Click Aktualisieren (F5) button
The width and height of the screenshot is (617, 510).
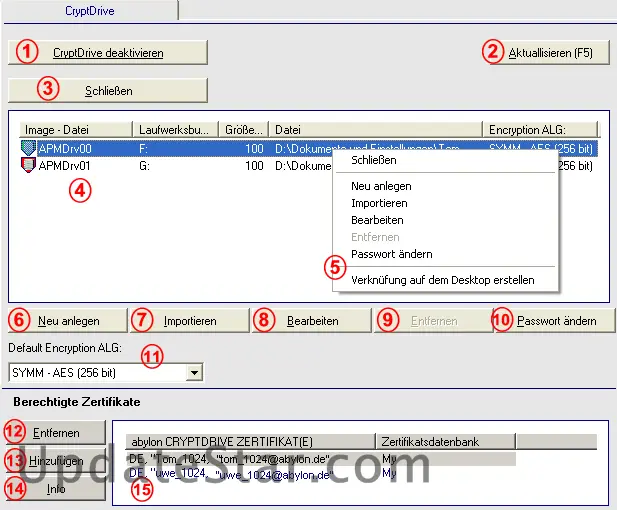point(550,53)
